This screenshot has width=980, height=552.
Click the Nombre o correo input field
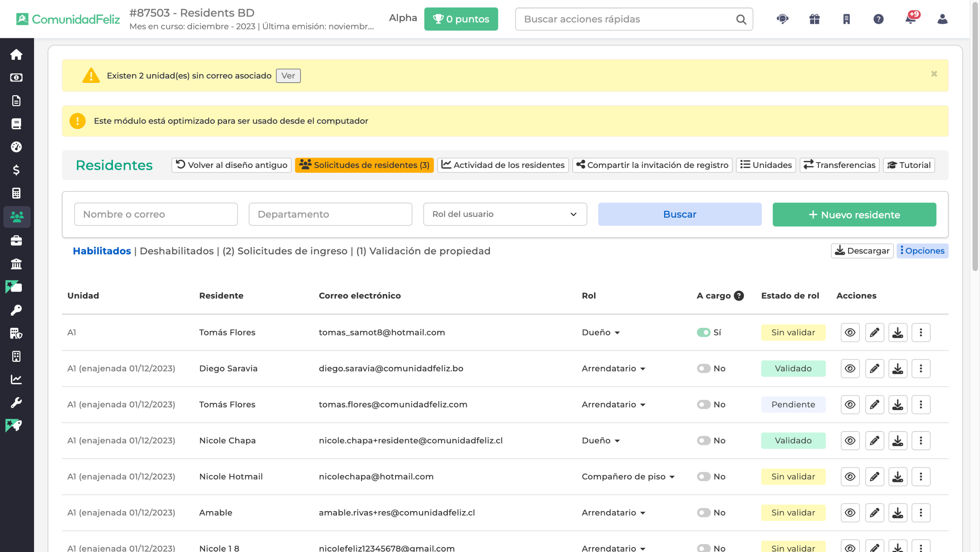tap(156, 214)
